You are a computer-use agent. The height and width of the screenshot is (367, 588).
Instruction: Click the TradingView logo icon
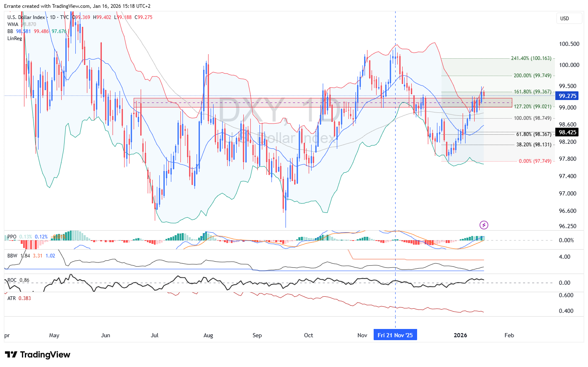tap(11, 355)
